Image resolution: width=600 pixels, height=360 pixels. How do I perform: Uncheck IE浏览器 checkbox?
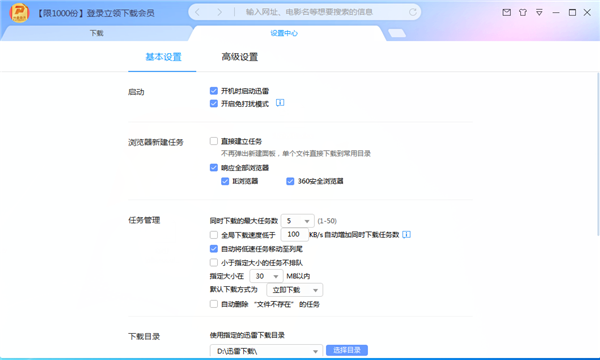click(225, 181)
